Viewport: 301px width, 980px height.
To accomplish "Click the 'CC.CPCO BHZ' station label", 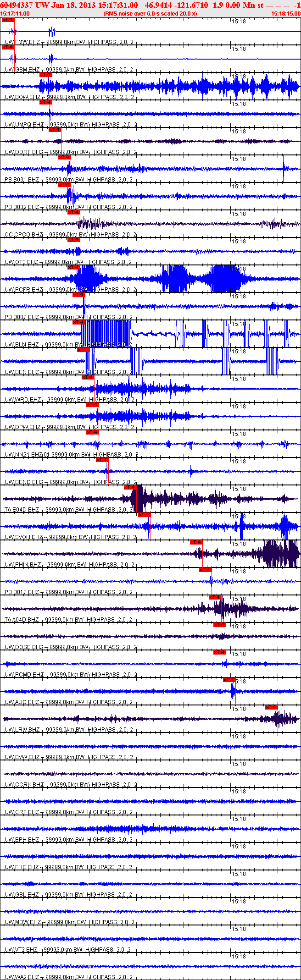I will click(x=24, y=235).
